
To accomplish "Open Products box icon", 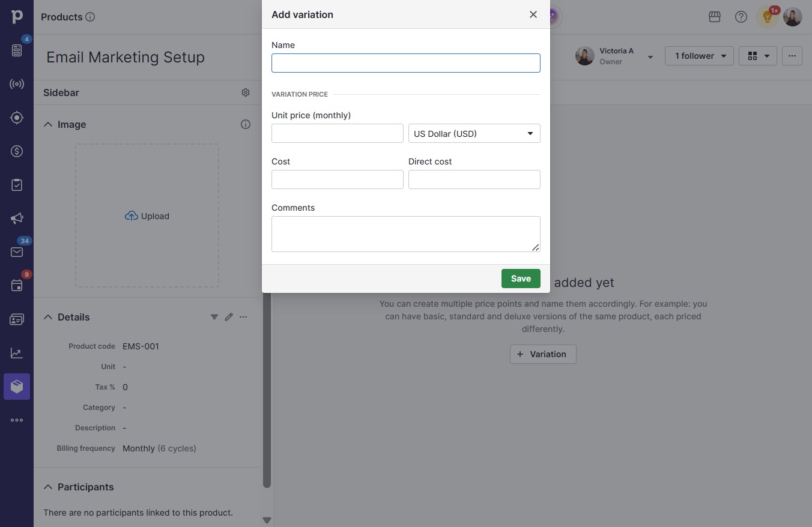I will click(17, 387).
